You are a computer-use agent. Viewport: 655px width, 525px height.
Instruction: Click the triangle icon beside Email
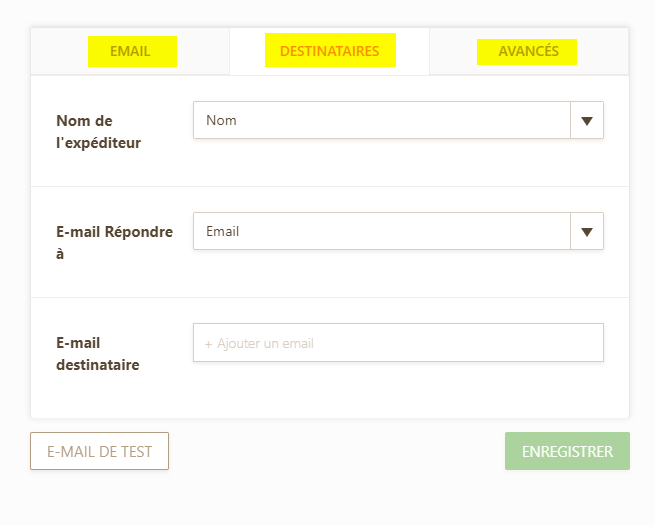point(587,232)
